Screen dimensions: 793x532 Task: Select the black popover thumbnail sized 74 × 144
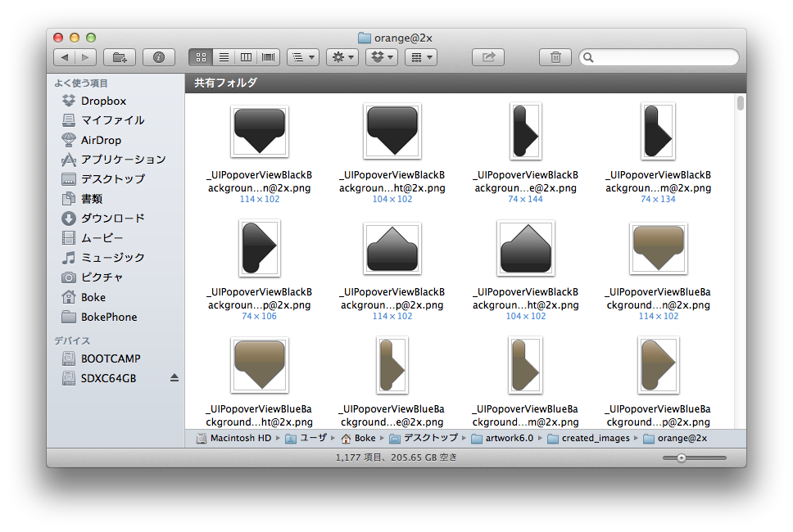525,131
